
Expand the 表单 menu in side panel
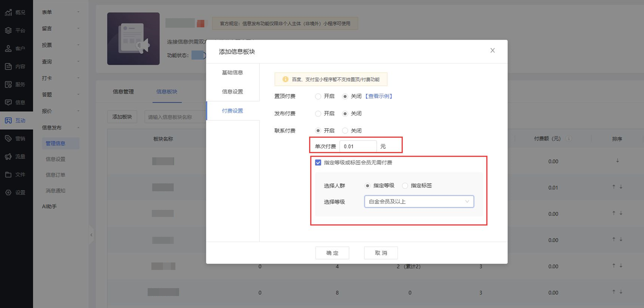(60, 12)
